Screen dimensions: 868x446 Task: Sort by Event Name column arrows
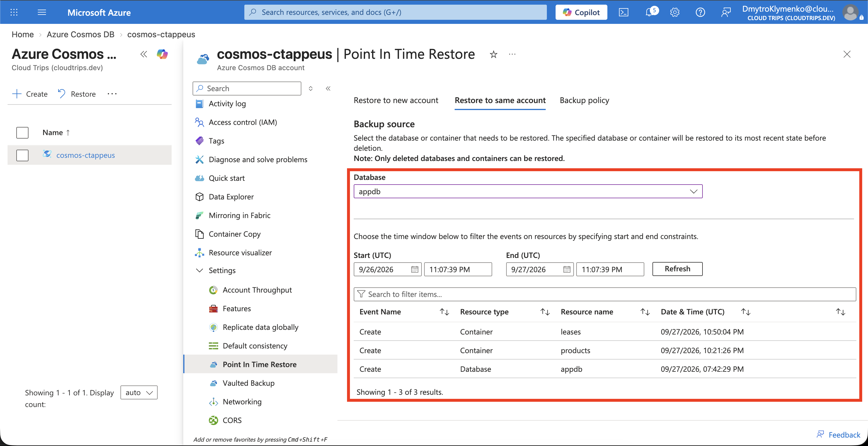(x=444, y=312)
